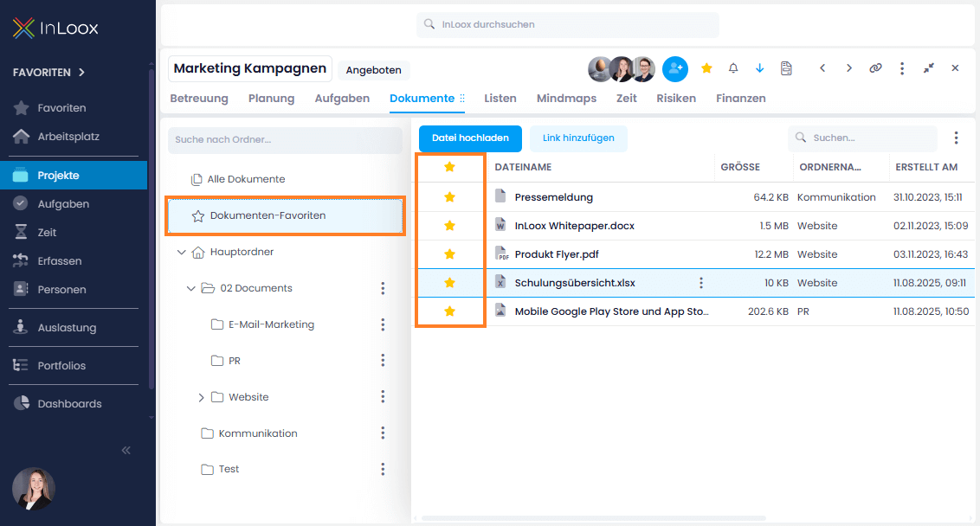The height and width of the screenshot is (526, 980).
Task: Click the Datei hochladen button
Action: (x=470, y=138)
